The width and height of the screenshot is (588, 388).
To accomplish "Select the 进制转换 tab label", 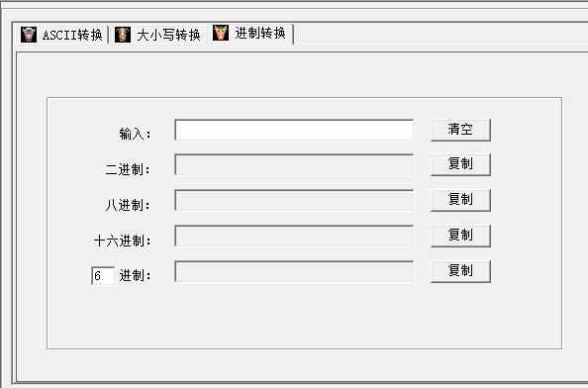I will coord(260,33).
